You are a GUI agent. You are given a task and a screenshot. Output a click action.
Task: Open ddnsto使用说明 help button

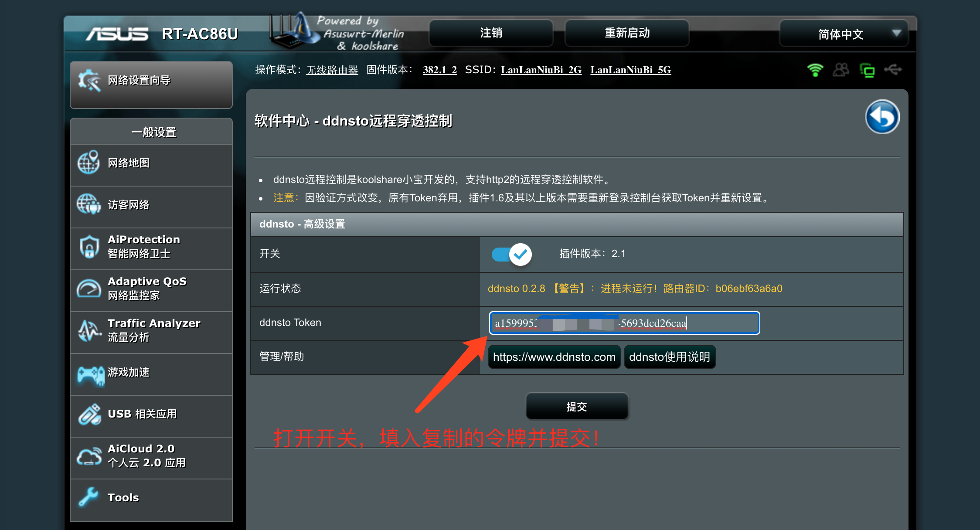tap(670, 357)
